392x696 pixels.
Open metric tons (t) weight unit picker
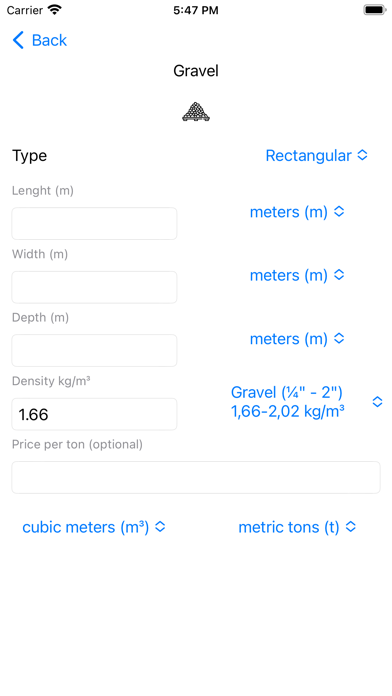(x=297, y=527)
